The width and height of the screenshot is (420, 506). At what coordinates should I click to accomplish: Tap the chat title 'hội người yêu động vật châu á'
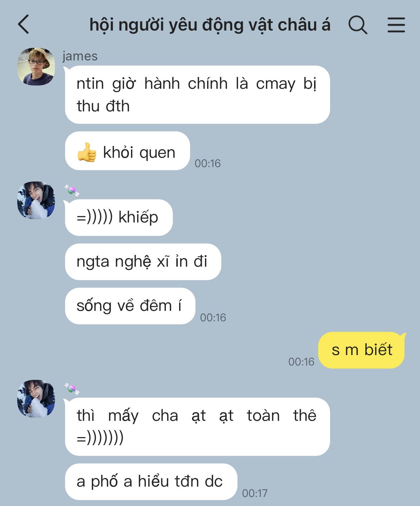pyautogui.click(x=210, y=25)
